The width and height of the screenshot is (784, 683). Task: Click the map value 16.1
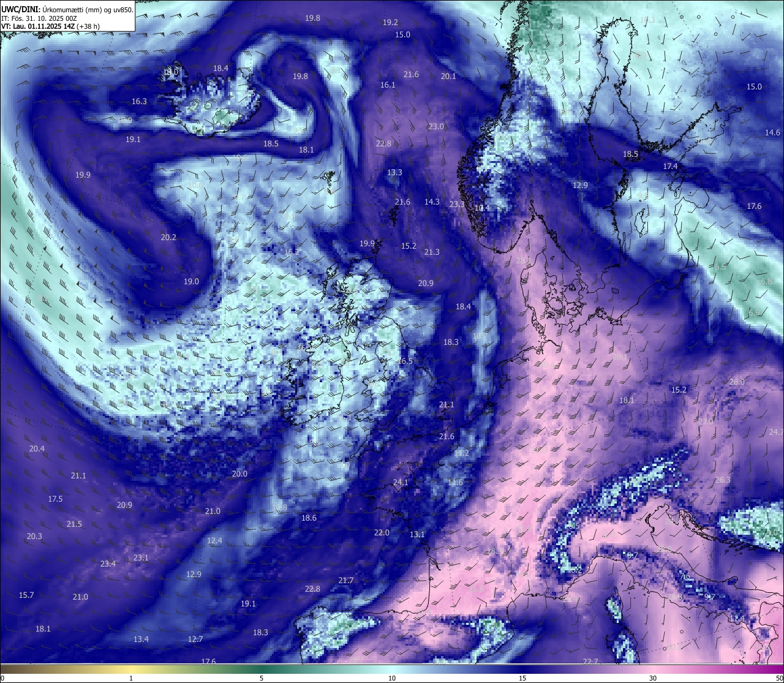coord(388,85)
